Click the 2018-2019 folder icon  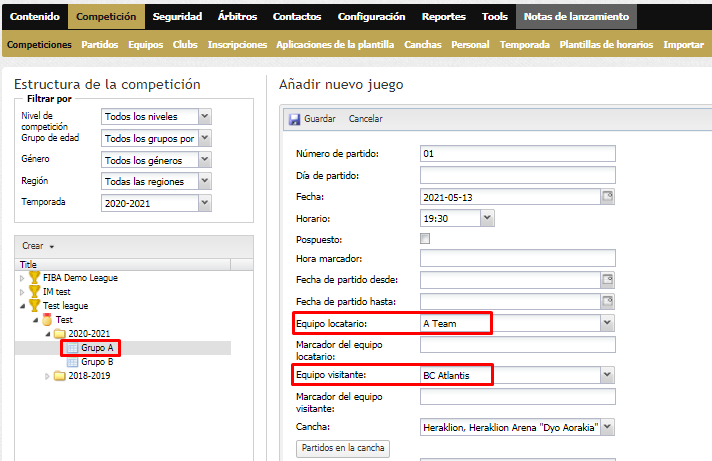coord(59,376)
